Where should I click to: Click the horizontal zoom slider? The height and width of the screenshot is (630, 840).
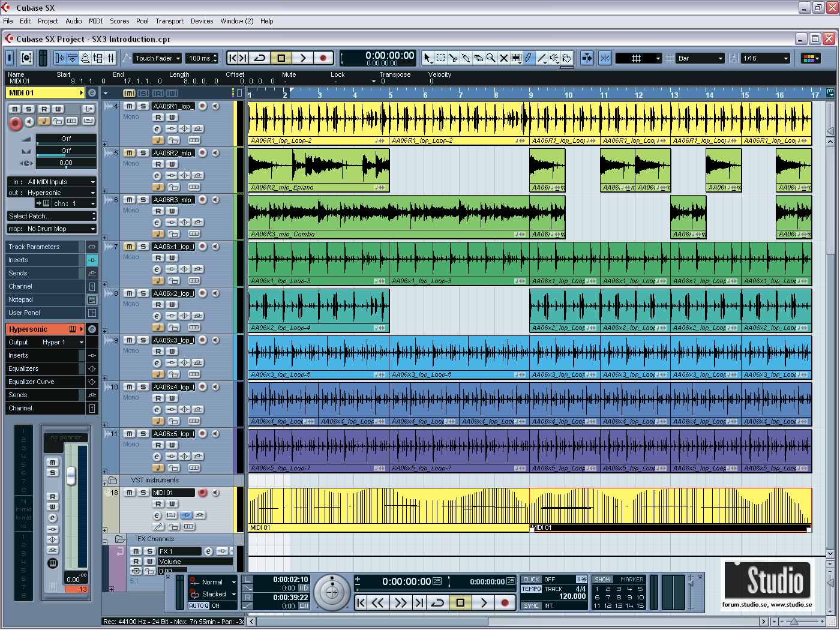(x=795, y=622)
